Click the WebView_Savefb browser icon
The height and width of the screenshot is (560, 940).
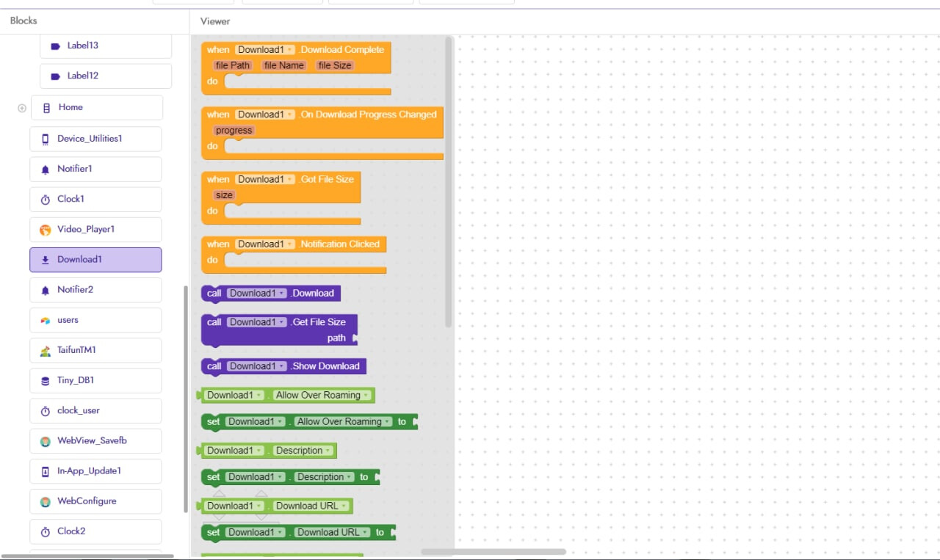pos(46,441)
